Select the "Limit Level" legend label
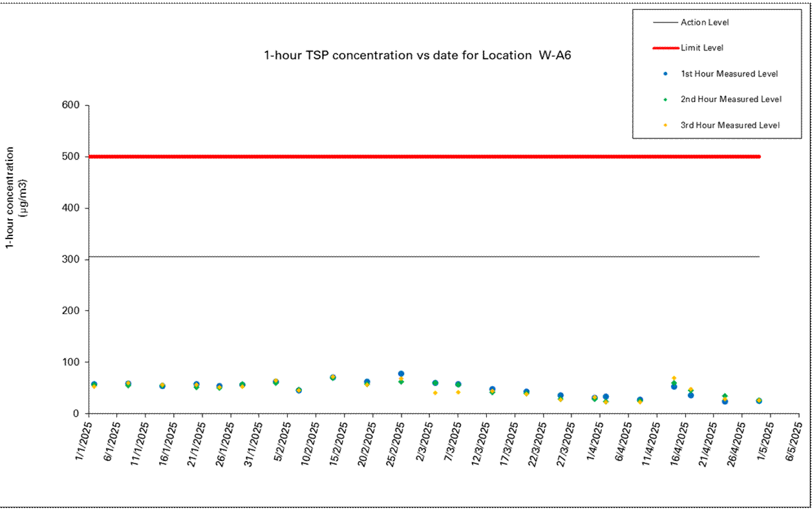 [x=701, y=48]
